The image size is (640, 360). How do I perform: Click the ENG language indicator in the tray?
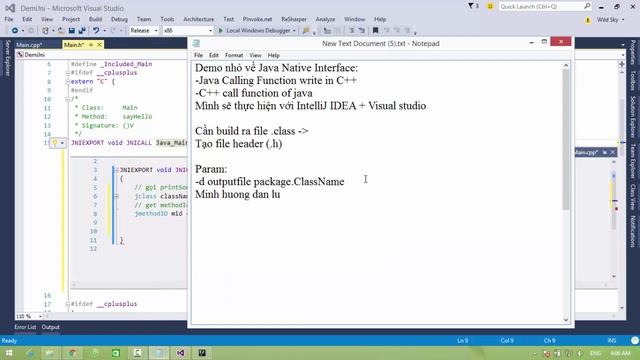[595, 353]
